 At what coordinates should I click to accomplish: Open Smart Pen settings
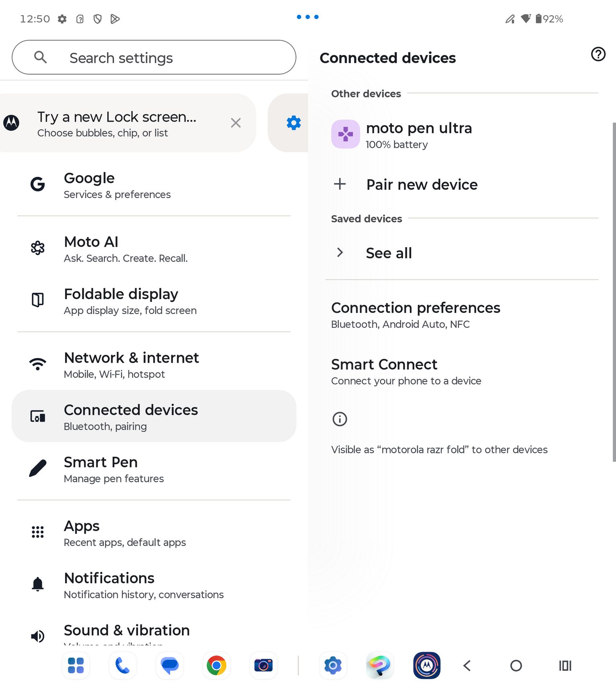coord(154,469)
